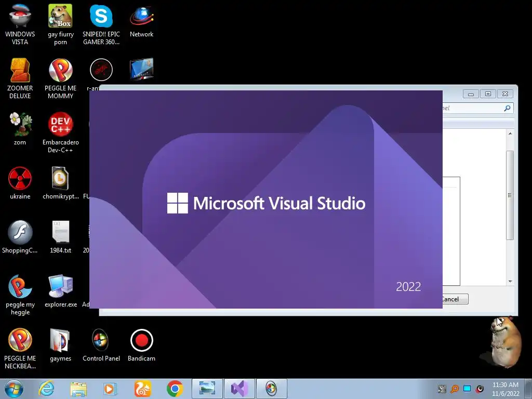Screen dimensions: 532x399
Task: Click the orange magnifier tray icon
Action: pos(455,389)
